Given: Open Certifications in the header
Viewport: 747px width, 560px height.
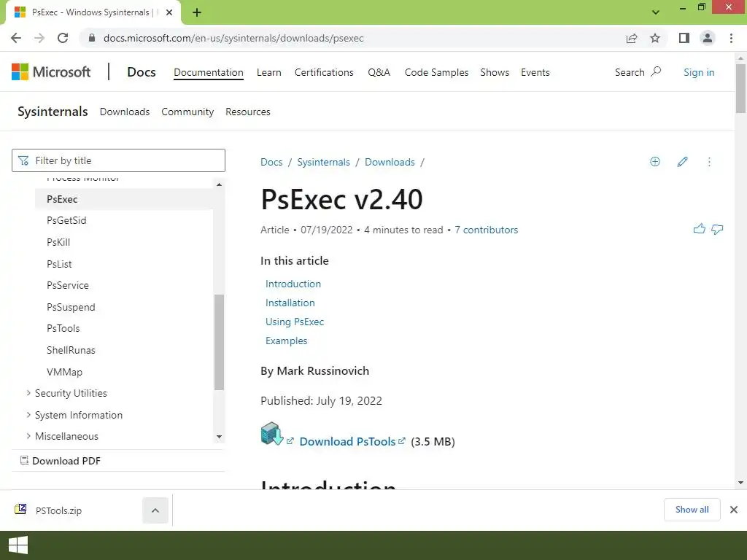Looking at the screenshot, I should 324,72.
